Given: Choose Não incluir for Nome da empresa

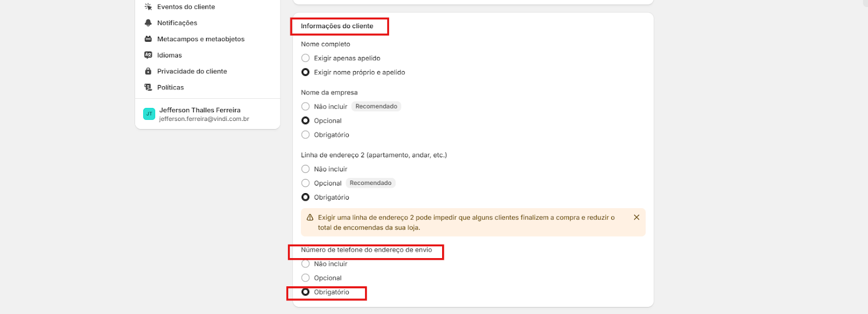Looking at the screenshot, I should point(305,106).
